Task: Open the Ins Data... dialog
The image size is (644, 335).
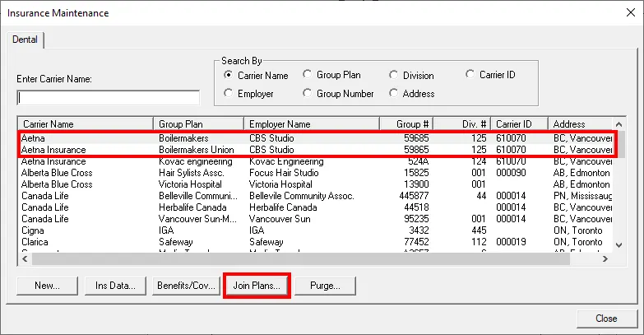Action: [115, 286]
